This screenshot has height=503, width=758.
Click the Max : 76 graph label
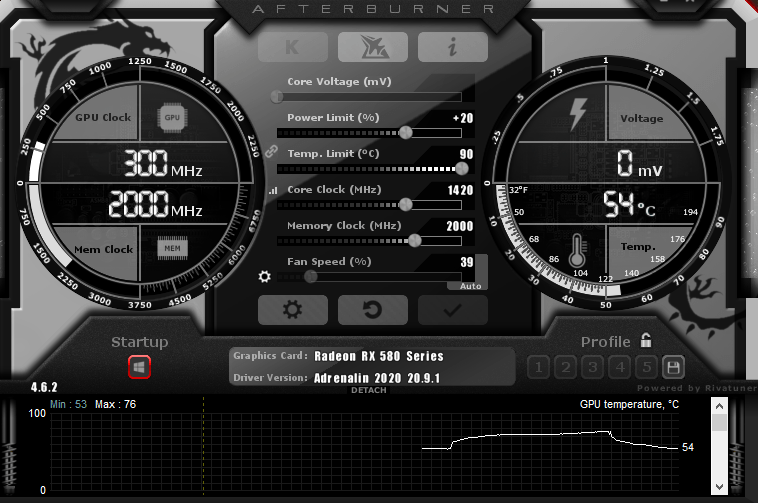tap(116, 404)
